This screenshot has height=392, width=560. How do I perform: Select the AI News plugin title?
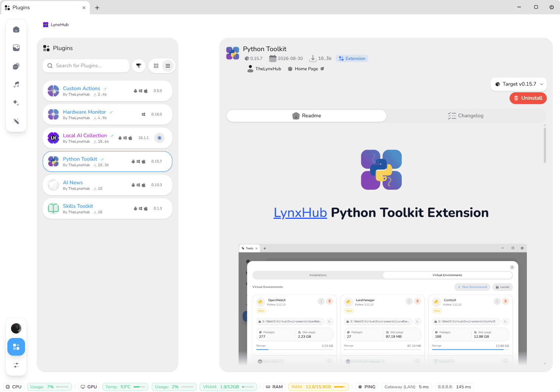click(73, 182)
